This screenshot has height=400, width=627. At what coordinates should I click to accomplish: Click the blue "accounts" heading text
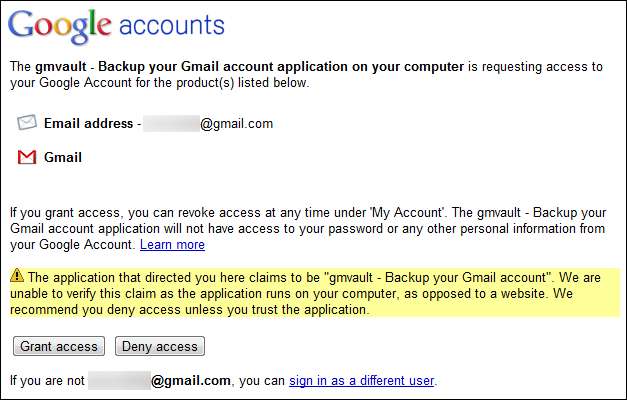(170, 26)
